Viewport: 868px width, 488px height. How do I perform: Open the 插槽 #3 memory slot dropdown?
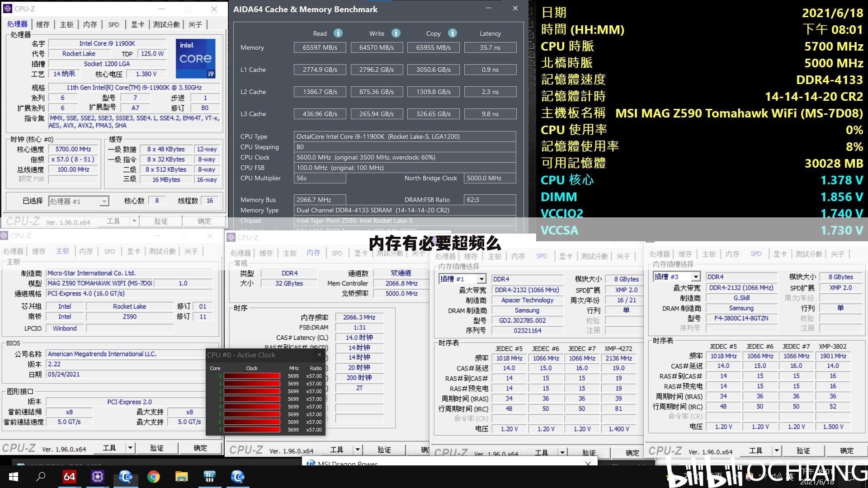pyautogui.click(x=695, y=277)
